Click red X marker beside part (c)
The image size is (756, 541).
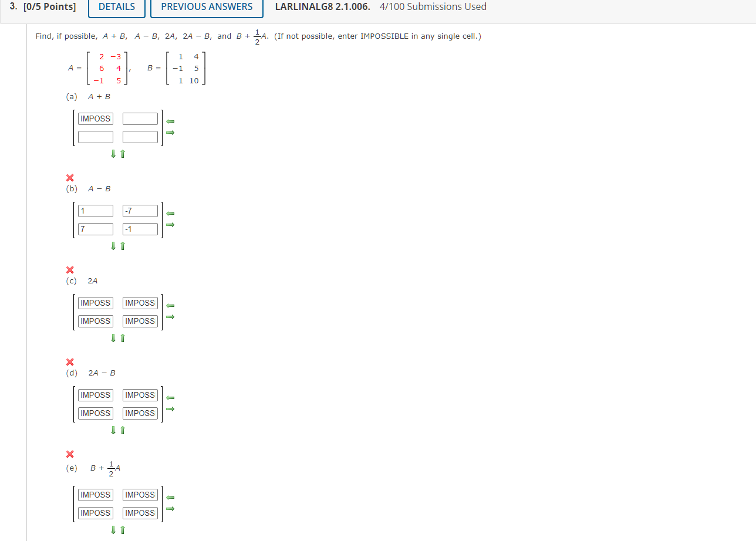click(x=69, y=270)
